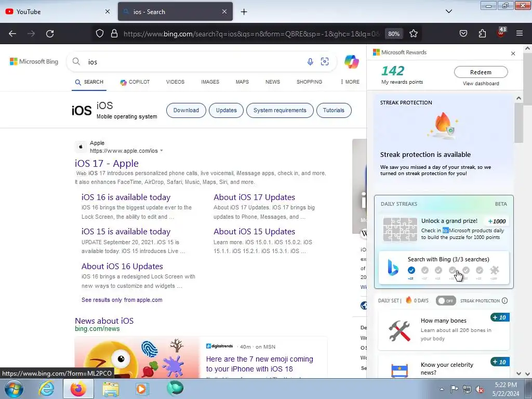Click the Tutorials pill button
The image size is (532, 399).
(334, 110)
